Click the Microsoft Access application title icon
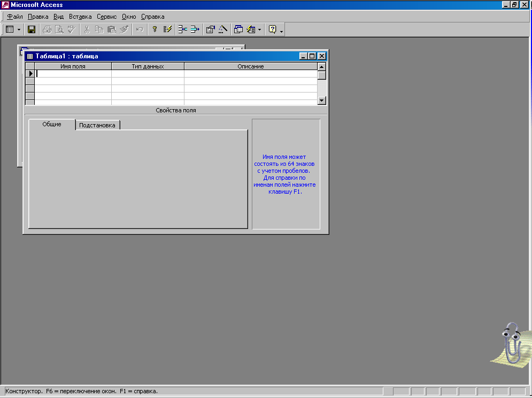The height and width of the screenshot is (398, 532). click(5, 5)
